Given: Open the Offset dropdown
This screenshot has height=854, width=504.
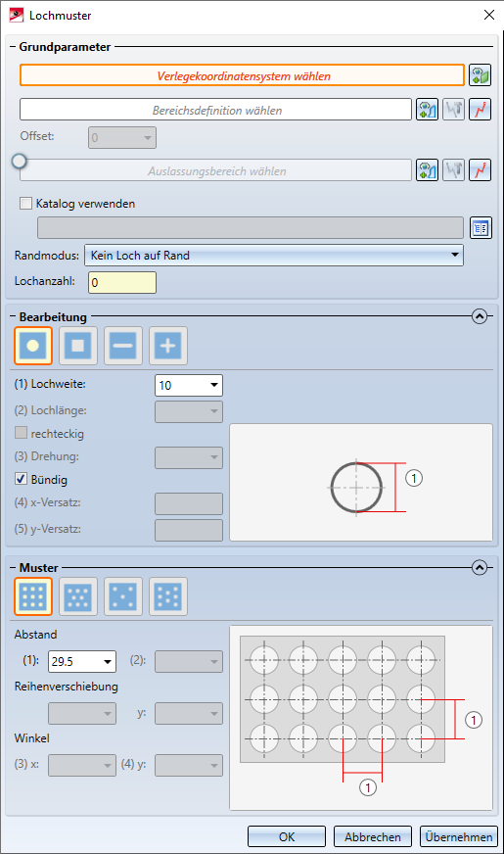Looking at the screenshot, I should pyautogui.click(x=122, y=137).
